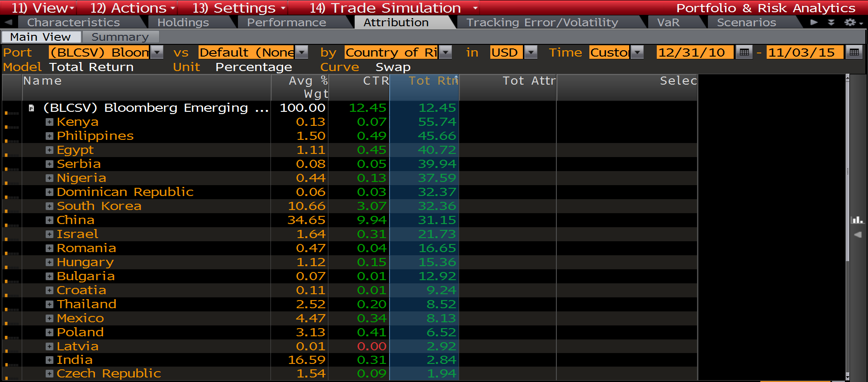868x382 pixels.
Task: Expand the China row
Action: pyautogui.click(x=49, y=220)
